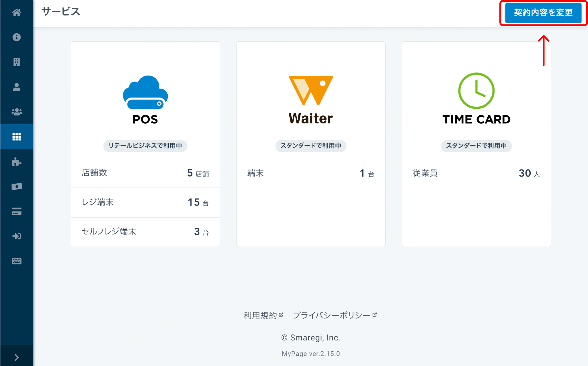This screenshot has height=366, width=588.
Task: Click the sign-in arrow icon
Action: [17, 236]
